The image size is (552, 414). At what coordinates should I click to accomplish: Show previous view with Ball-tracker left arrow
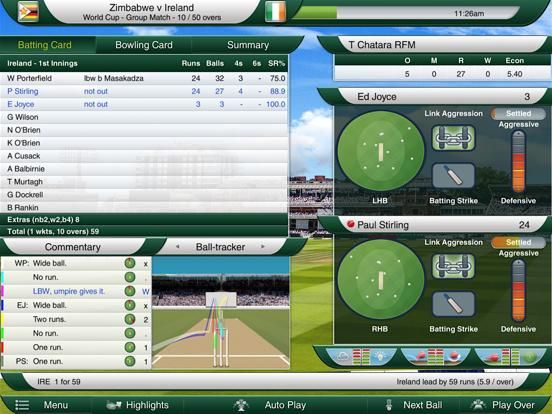tap(177, 246)
